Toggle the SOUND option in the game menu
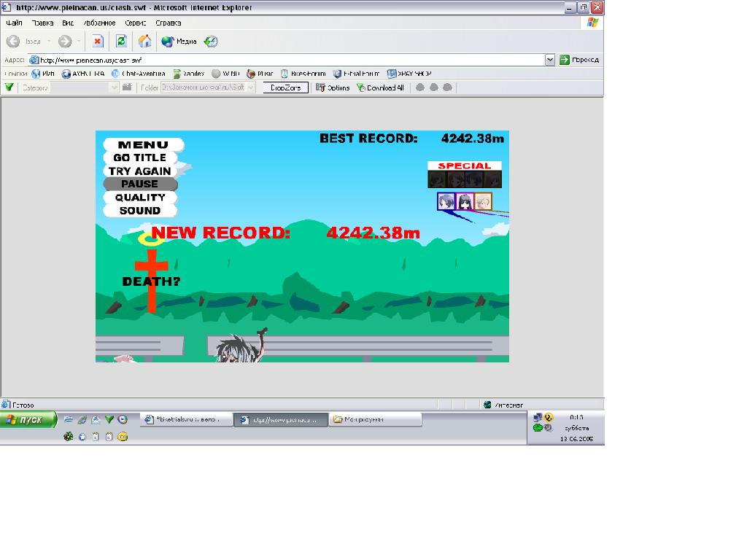747x560 pixels. [x=140, y=211]
